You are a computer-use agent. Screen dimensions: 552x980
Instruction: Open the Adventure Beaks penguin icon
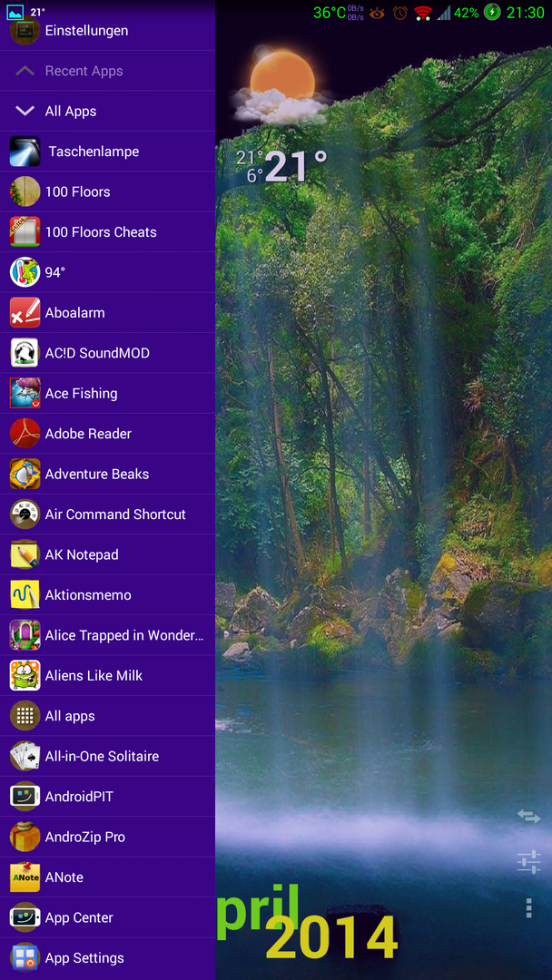tap(25, 474)
